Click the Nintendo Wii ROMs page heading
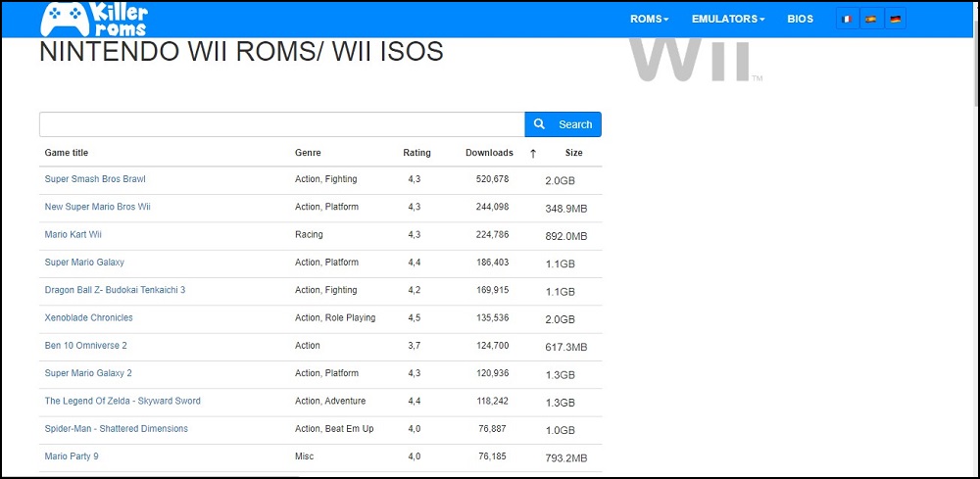Viewport: 980px width, 479px height. (x=241, y=52)
